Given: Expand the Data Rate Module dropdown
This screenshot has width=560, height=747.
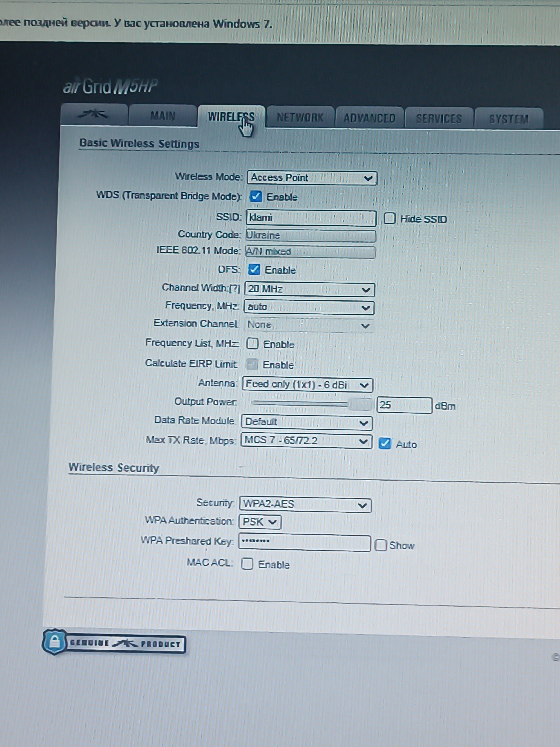Looking at the screenshot, I should click(307, 422).
